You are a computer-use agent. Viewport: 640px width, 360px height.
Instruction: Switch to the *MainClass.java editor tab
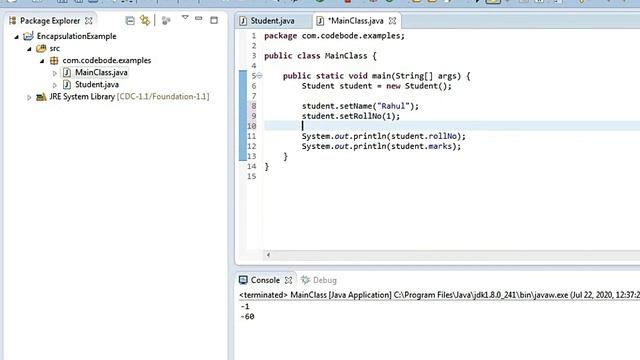[x=355, y=20]
